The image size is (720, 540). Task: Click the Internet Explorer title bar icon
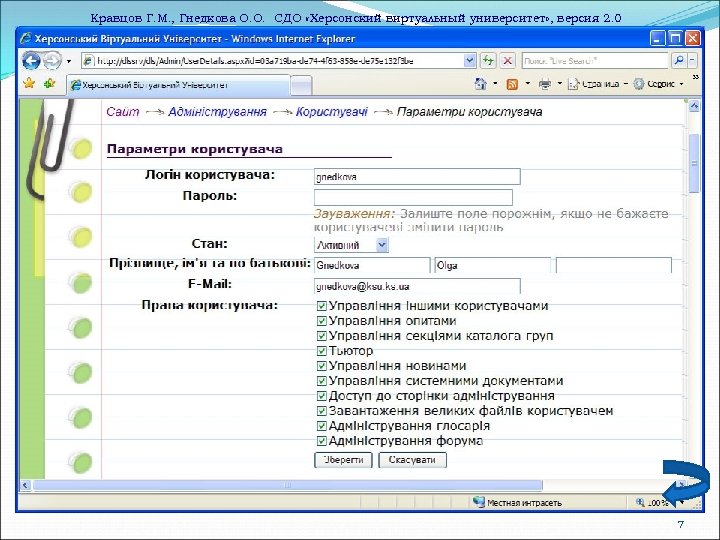[x=26, y=39]
